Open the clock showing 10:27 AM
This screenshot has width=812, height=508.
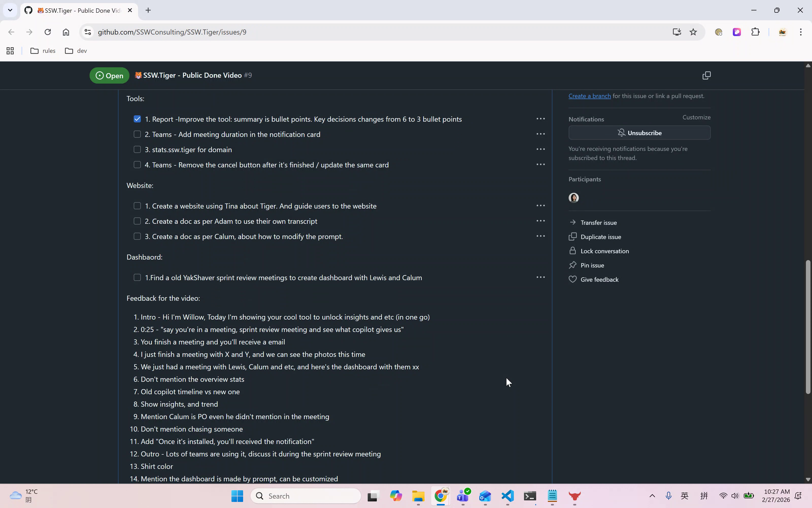pyautogui.click(x=776, y=496)
